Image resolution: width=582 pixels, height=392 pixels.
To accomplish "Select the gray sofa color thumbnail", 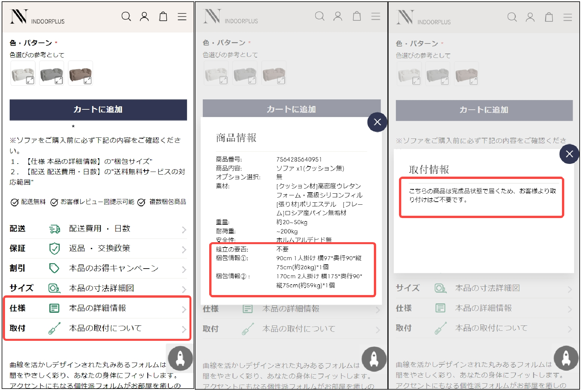I will (52, 73).
